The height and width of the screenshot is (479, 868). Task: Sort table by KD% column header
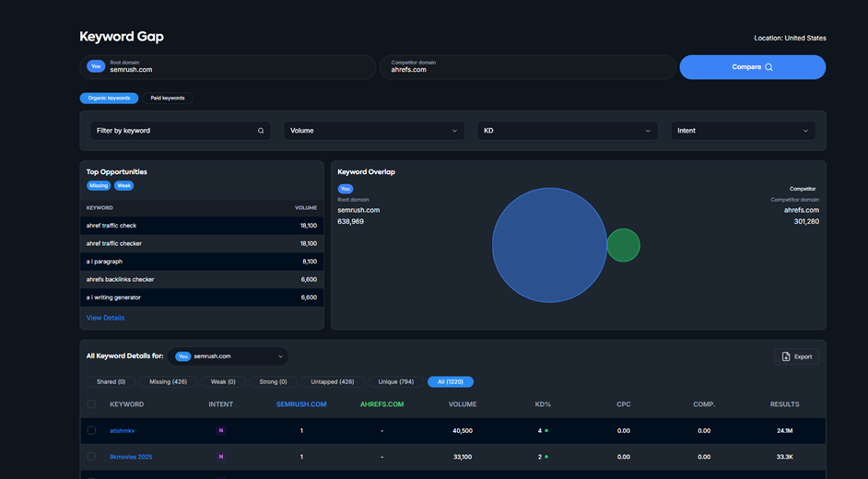click(543, 404)
